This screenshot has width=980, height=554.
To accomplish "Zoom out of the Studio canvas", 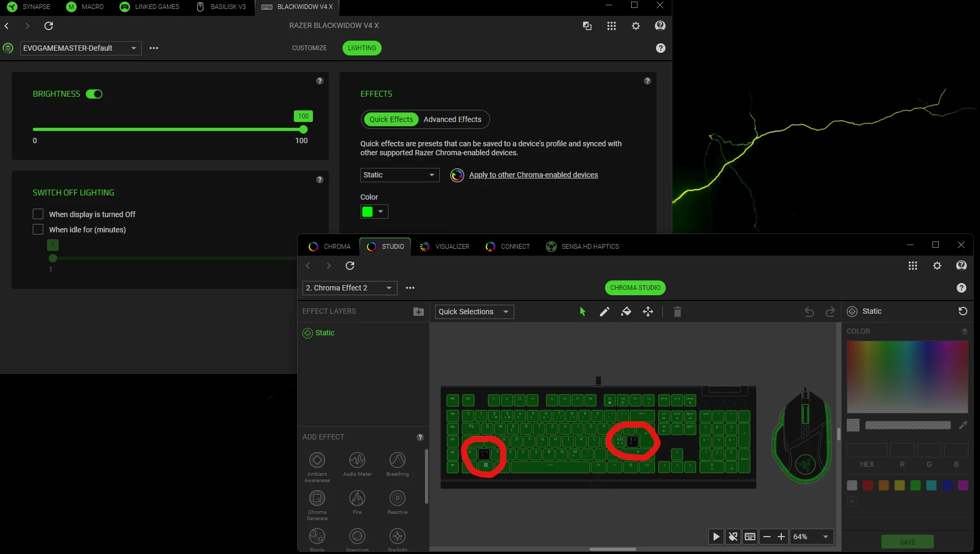I will [767, 537].
